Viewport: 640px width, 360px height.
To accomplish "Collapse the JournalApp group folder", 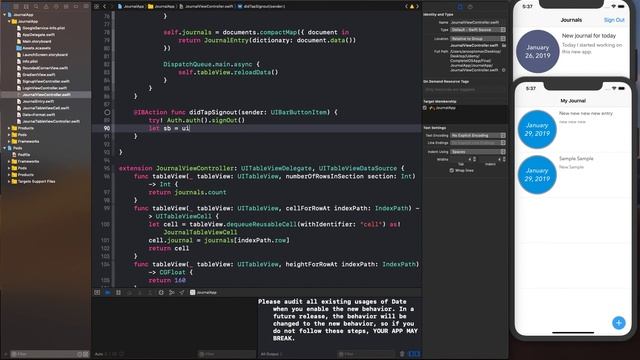I will pyautogui.click(x=9, y=21).
